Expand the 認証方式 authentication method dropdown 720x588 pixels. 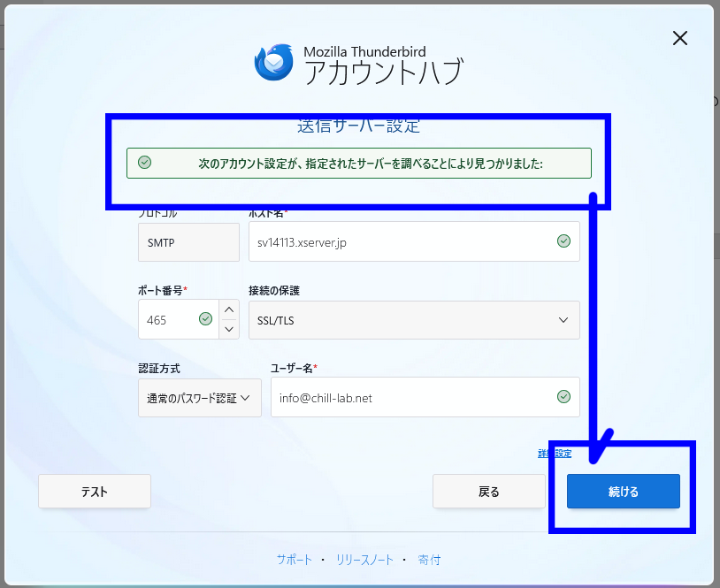click(x=199, y=398)
